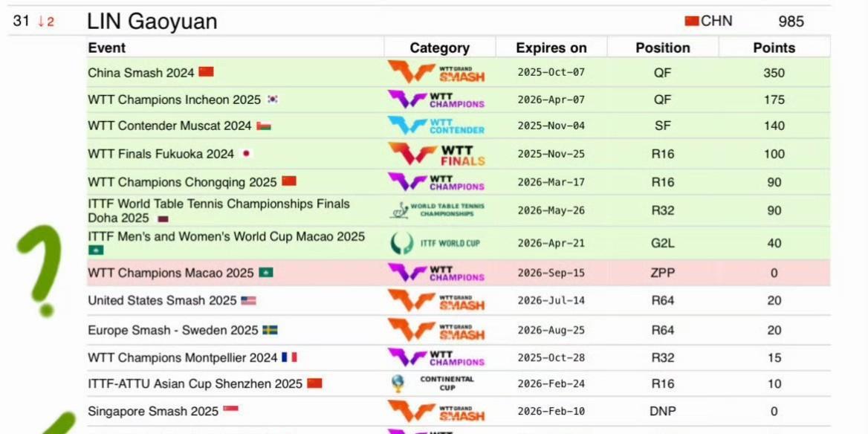Click the Event column header

click(x=107, y=48)
